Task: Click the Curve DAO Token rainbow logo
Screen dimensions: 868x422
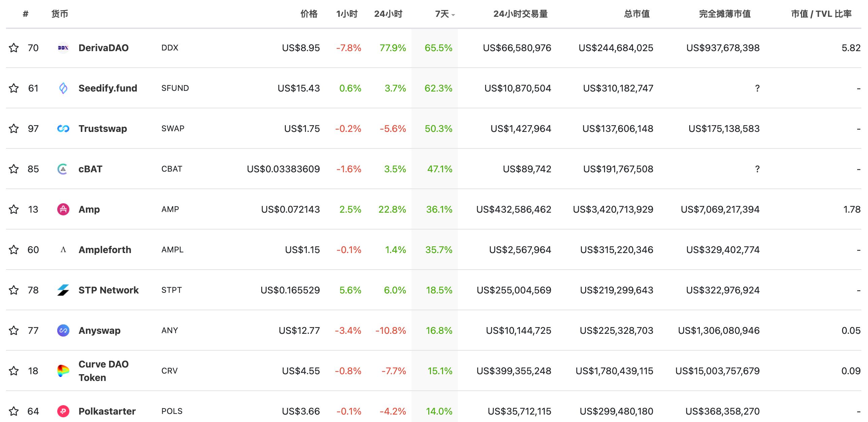Action: [x=63, y=371]
